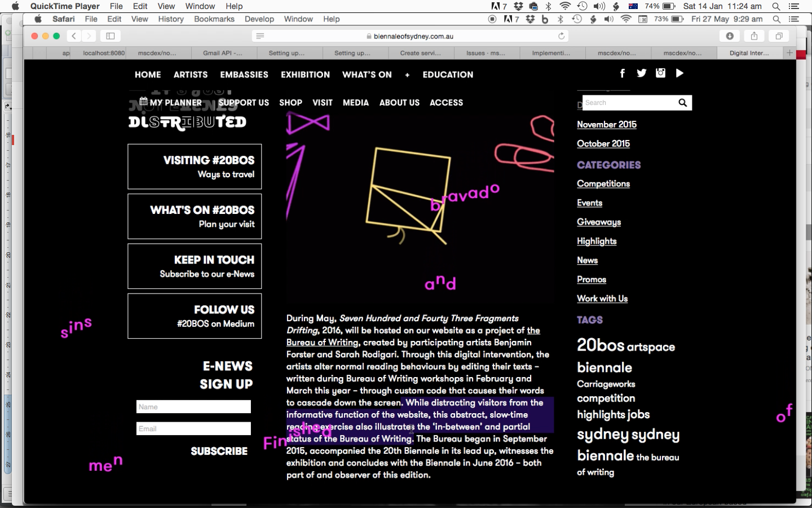The height and width of the screenshot is (508, 812).
Task: Reload the biennaleofsydney.com.au page
Action: coord(561,36)
